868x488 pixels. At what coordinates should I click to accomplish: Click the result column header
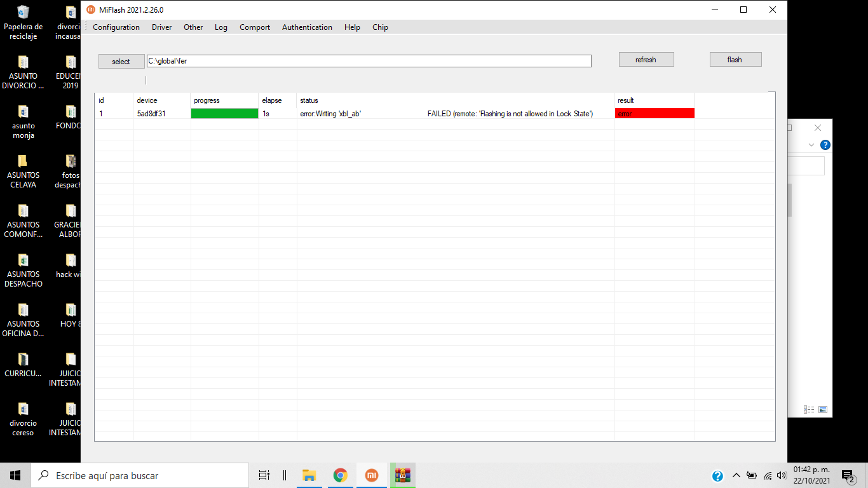pos(654,100)
